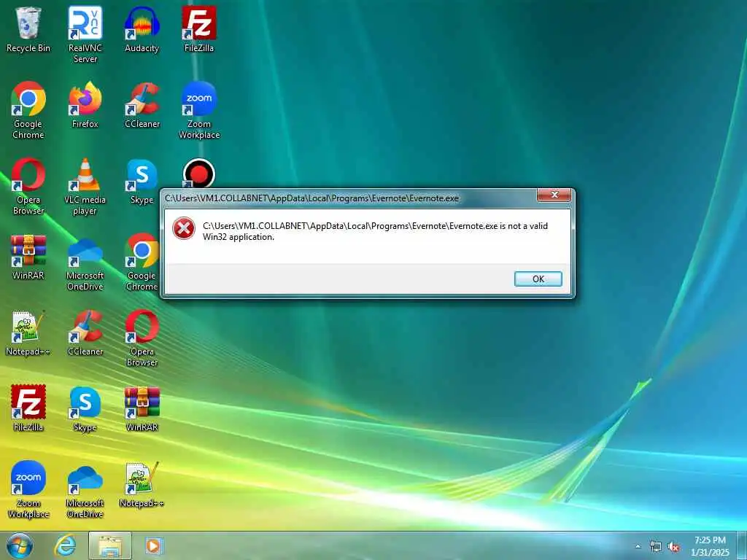
Task: Open the Recycle Bin desktop icon
Action: 28,29
